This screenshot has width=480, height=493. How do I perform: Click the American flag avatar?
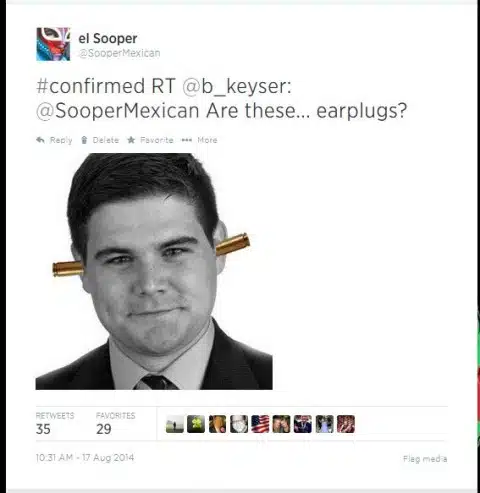(260, 424)
